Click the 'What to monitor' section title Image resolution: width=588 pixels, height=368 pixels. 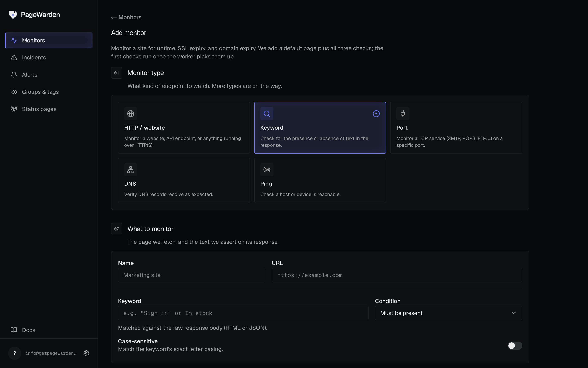(x=150, y=229)
